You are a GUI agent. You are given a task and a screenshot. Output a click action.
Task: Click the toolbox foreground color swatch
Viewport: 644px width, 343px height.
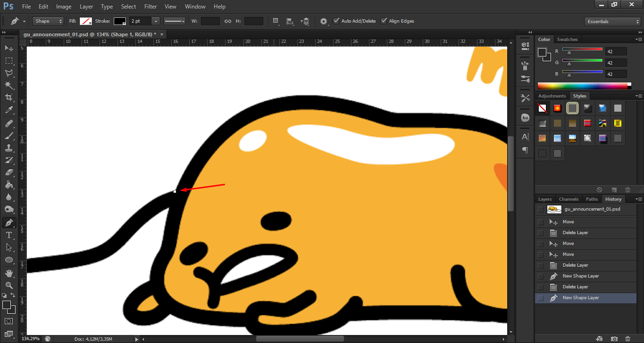pyautogui.click(x=7, y=305)
